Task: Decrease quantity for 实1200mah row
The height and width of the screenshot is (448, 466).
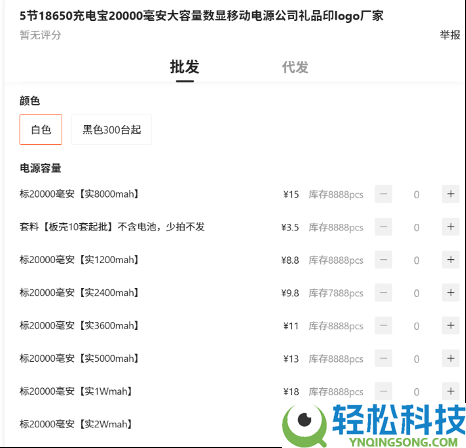Action: click(383, 260)
